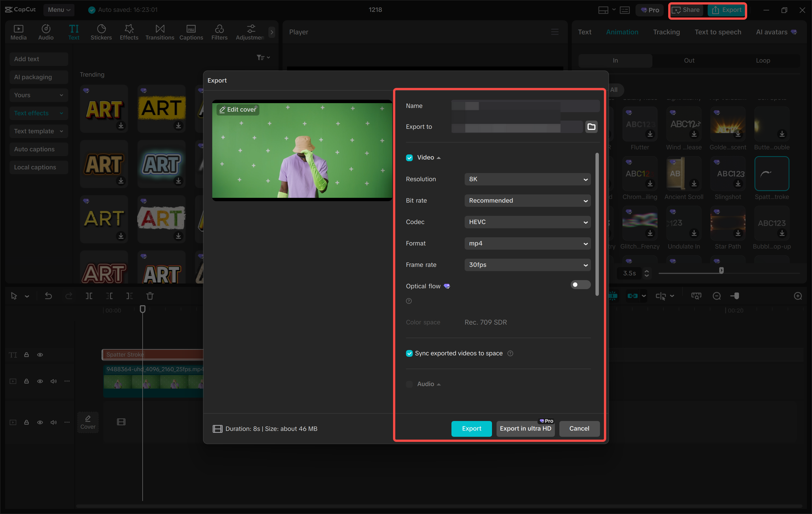This screenshot has height=514, width=812.
Task: Open the Effects panel
Action: click(x=129, y=32)
